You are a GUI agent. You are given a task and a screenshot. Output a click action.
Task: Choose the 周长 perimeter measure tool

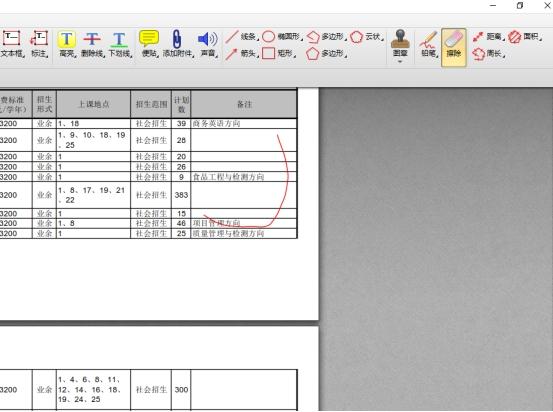point(488,53)
